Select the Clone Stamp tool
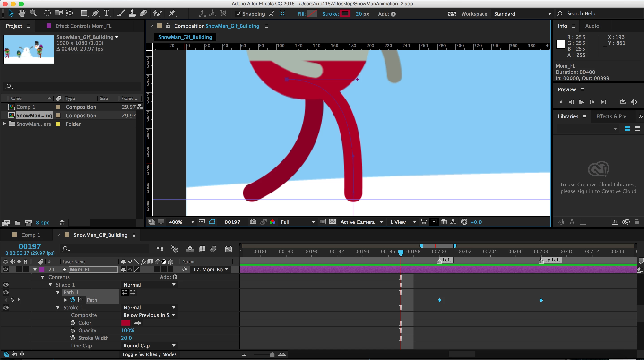 click(132, 13)
